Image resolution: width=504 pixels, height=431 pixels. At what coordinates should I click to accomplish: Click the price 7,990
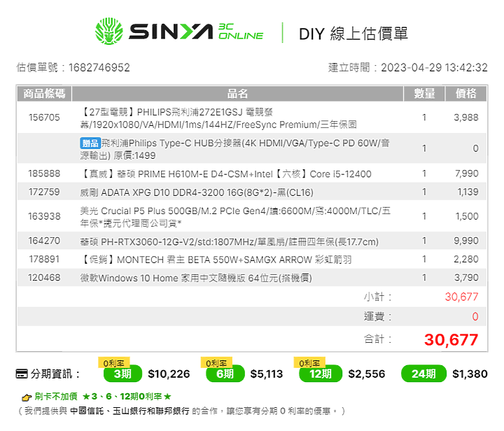pos(467,174)
